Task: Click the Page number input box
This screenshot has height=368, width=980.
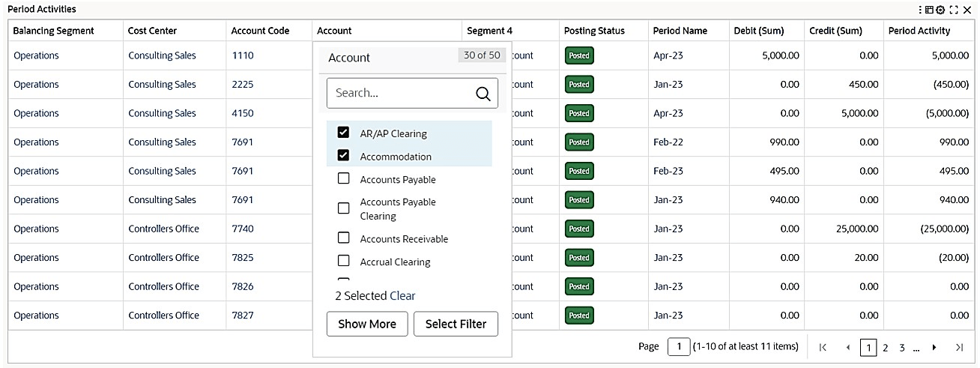Action: (679, 346)
